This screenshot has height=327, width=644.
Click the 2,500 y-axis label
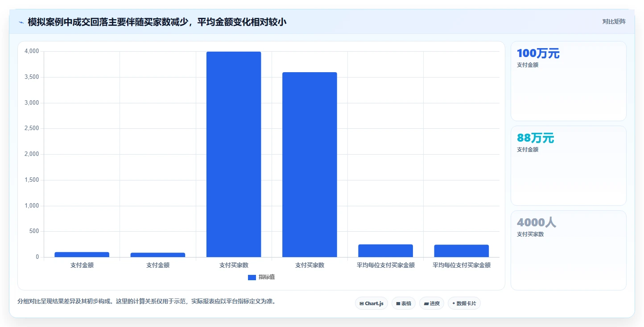point(31,129)
